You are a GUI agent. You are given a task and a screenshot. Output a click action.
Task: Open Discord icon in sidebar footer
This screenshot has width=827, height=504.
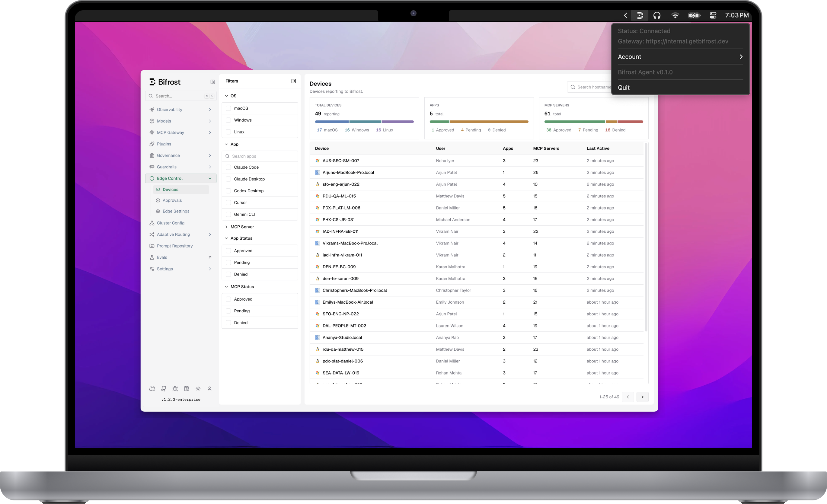152,389
